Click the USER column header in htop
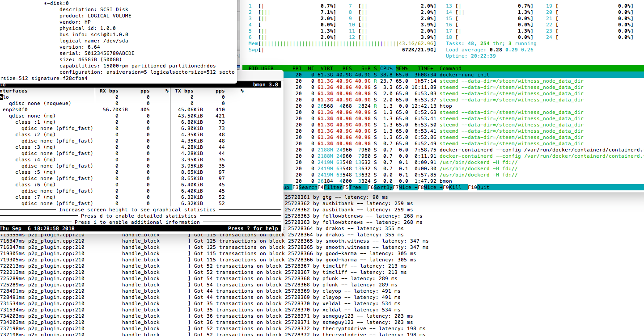The width and height of the screenshot is (644, 336). click(267, 68)
